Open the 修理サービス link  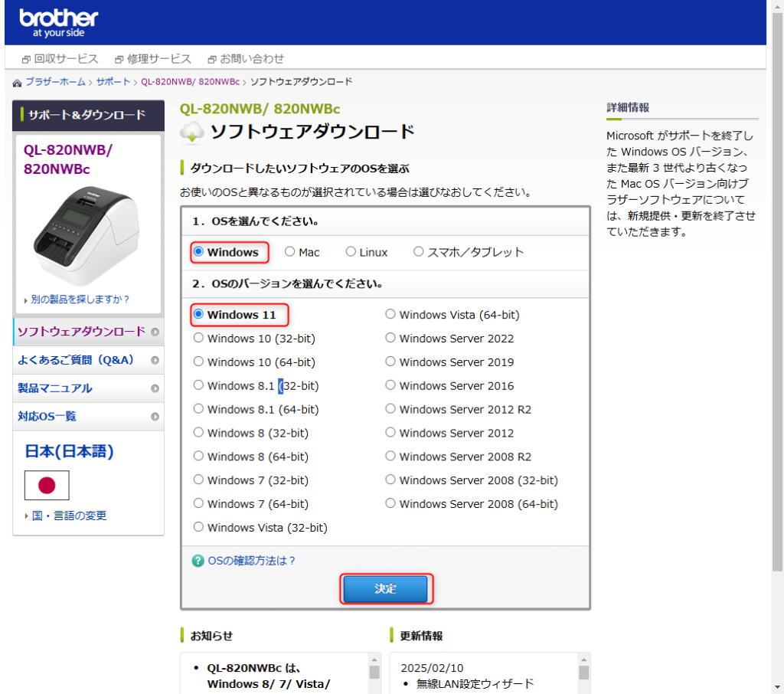[x=159, y=59]
